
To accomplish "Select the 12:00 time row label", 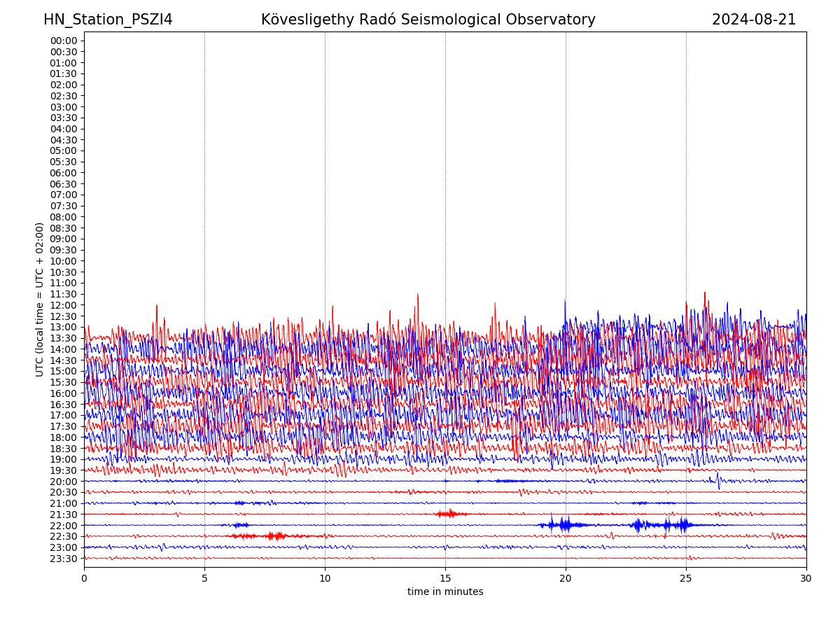I will 64,305.
